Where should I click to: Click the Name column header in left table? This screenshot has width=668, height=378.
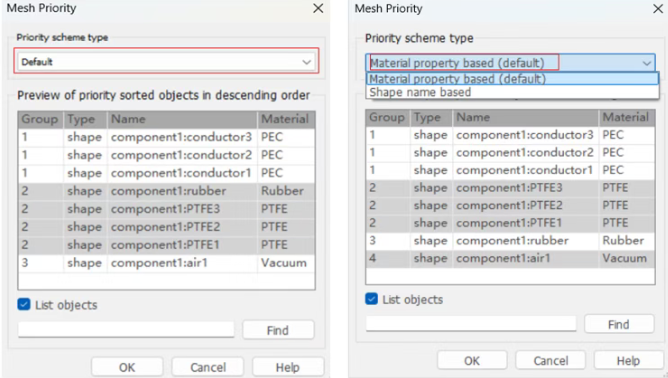pyautogui.click(x=182, y=119)
